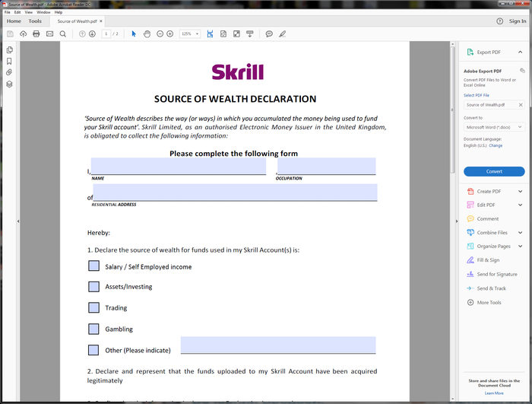Screen dimensions: 532x404
Task: Open the Attachments paperclip panel
Action: (9, 72)
